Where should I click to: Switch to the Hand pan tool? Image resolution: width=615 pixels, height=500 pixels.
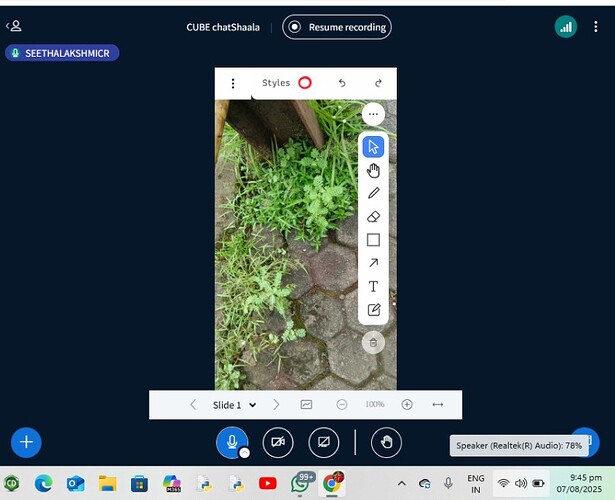pos(373,170)
